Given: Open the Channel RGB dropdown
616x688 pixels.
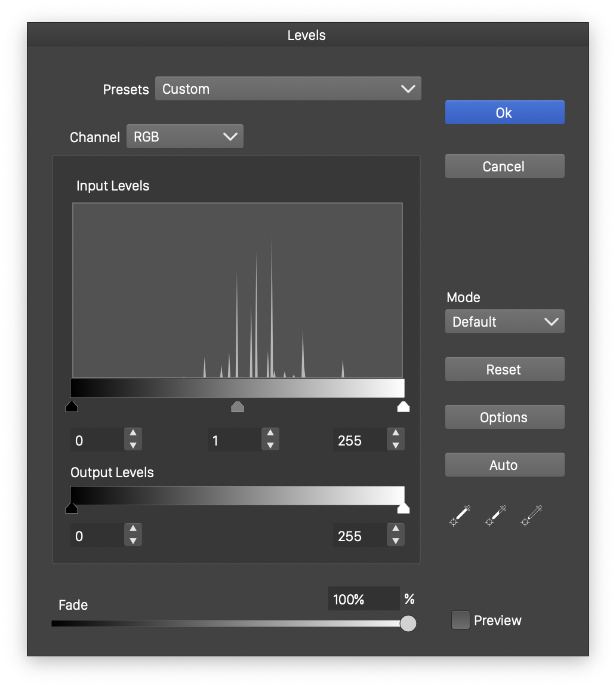Looking at the screenshot, I should pyautogui.click(x=185, y=137).
